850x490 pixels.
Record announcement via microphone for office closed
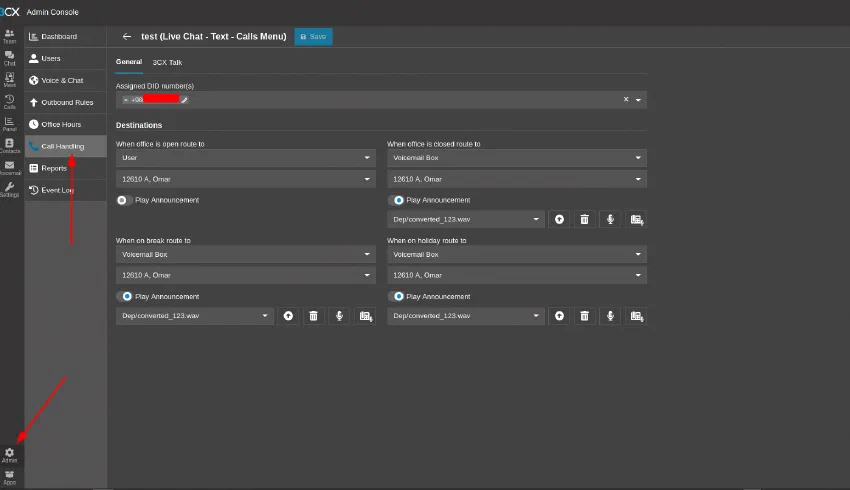[610, 219]
